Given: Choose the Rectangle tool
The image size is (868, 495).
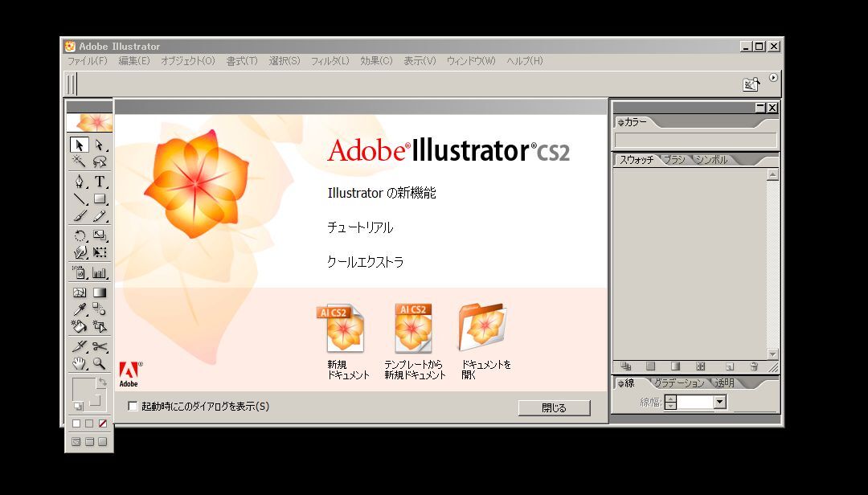Looking at the screenshot, I should pos(100,198).
